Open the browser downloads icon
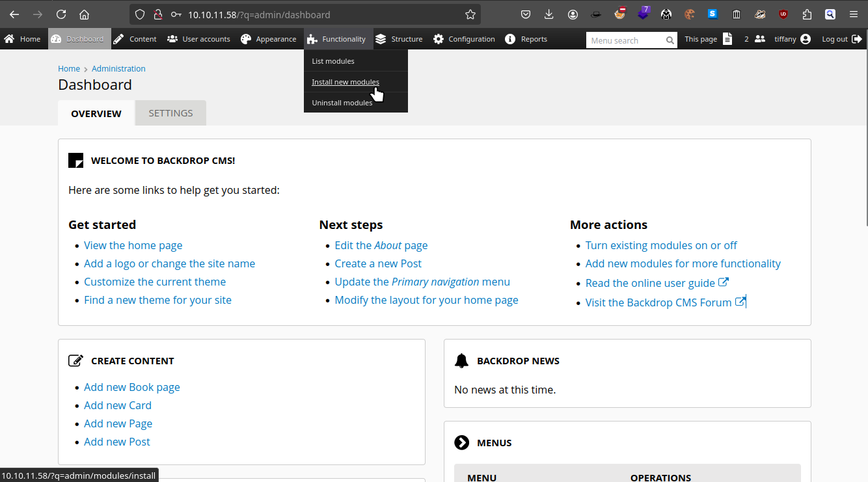The width and height of the screenshot is (868, 482). (x=549, y=14)
